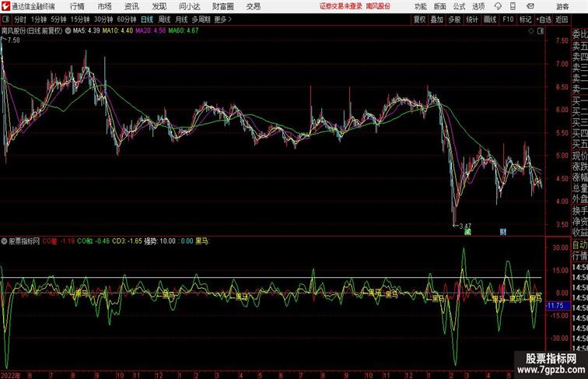Click the 自动 label in right panel

point(579,245)
